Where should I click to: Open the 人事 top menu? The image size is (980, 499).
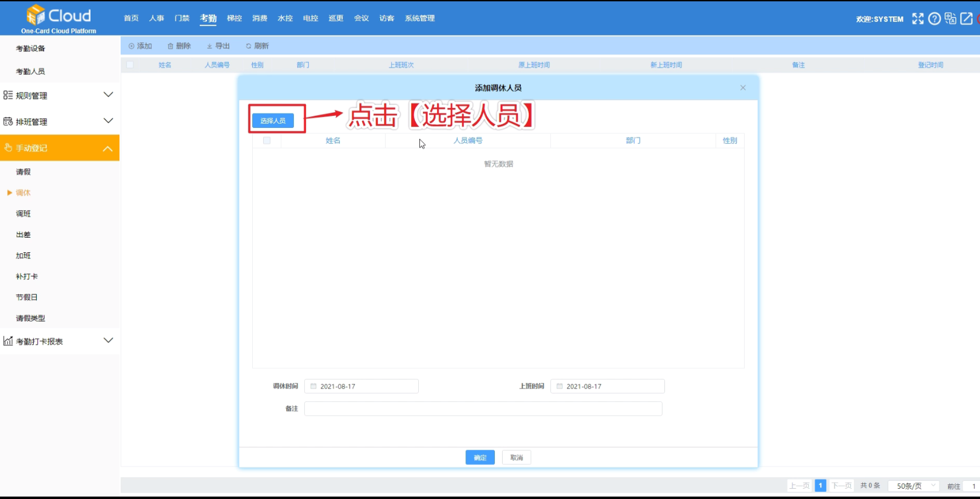156,18
